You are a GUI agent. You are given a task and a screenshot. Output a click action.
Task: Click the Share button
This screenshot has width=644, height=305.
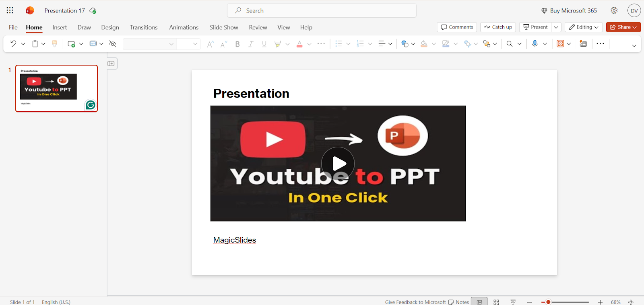pos(623,27)
